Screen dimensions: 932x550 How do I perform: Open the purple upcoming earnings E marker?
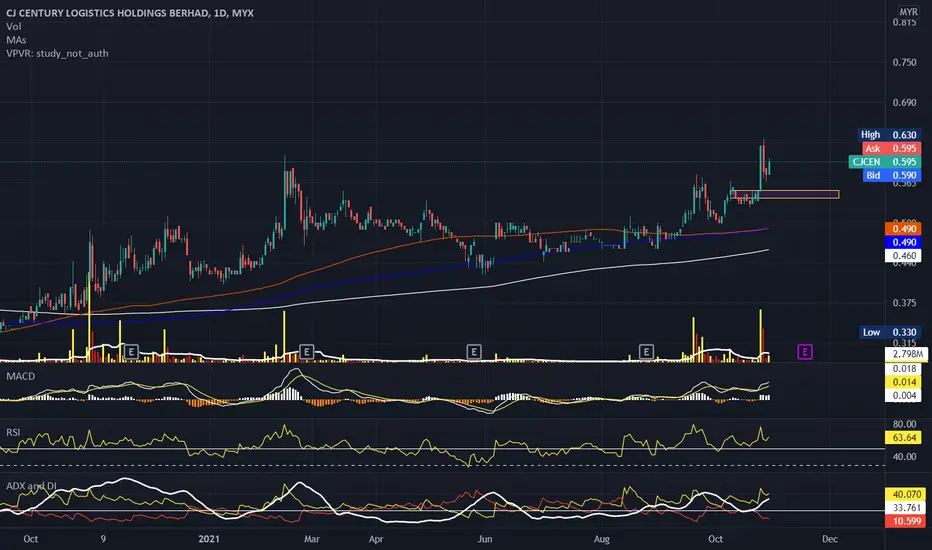pos(804,352)
